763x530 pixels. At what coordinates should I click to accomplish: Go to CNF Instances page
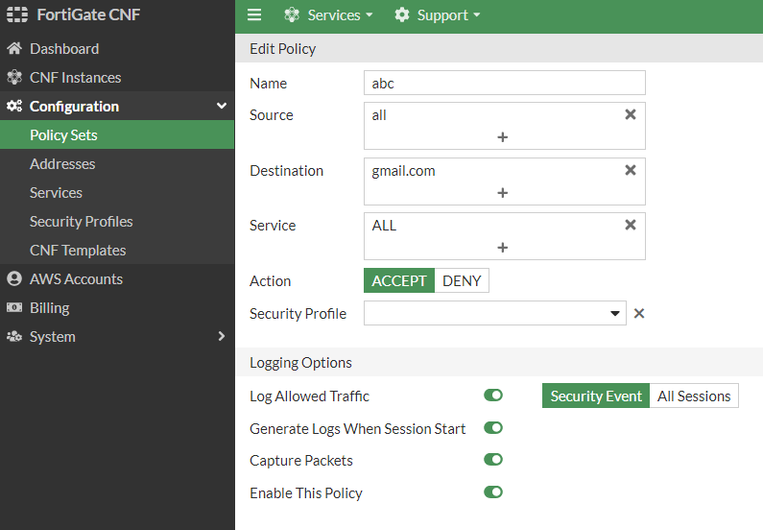tap(75, 77)
